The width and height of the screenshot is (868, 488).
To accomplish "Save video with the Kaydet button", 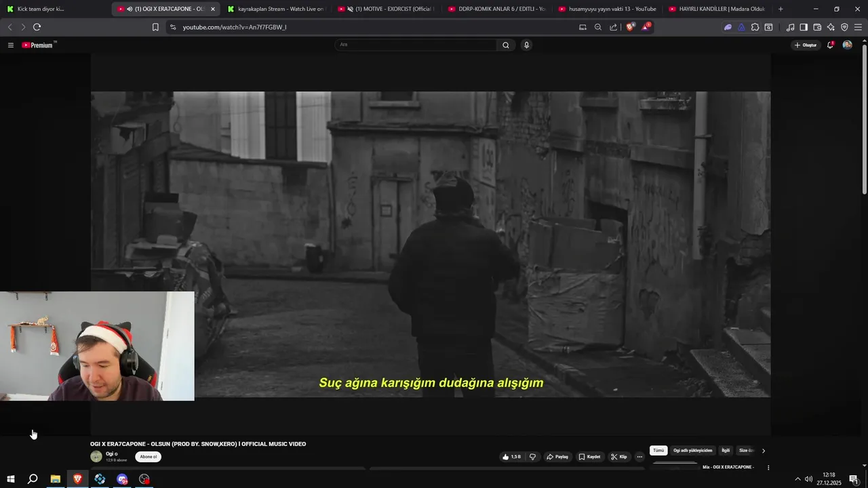I will click(589, 457).
